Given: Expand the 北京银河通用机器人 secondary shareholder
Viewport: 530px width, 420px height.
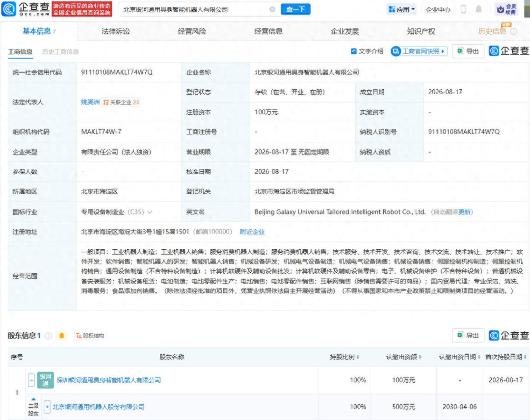Looking at the screenshot, I should [47, 407].
